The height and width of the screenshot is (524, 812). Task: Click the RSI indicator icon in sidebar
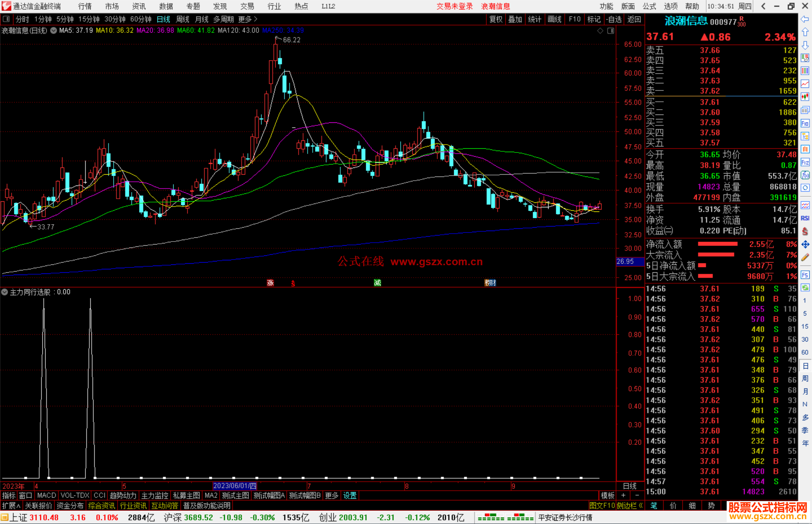805,218
